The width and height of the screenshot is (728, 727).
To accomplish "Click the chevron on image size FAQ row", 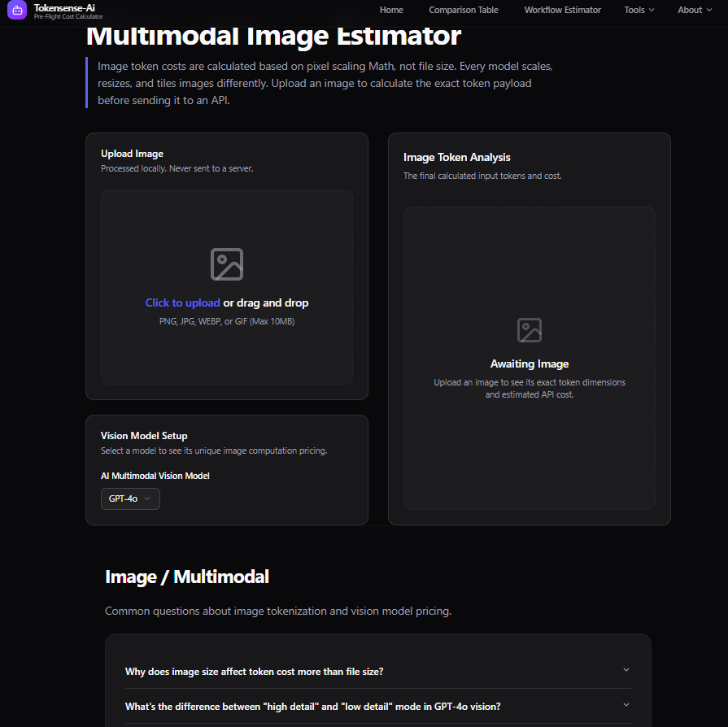I will 626,670.
